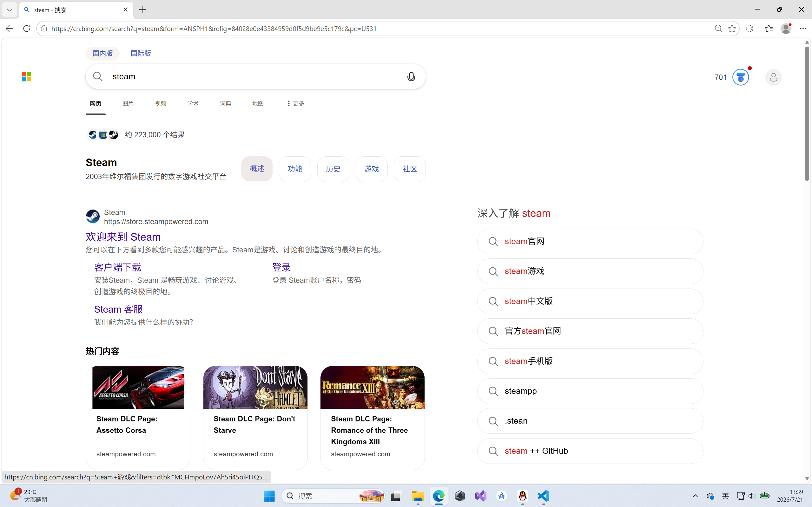The height and width of the screenshot is (507, 812).
Task: Open Windows Start button
Action: (x=269, y=496)
